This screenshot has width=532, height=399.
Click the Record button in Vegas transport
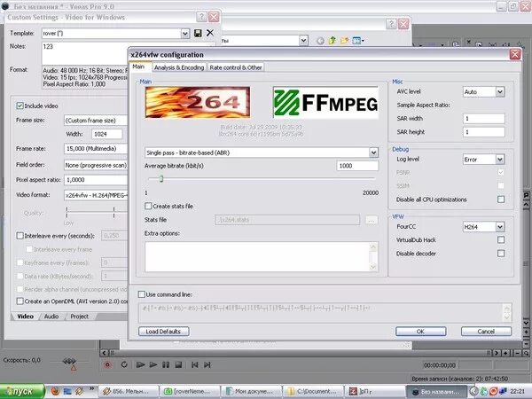(x=107, y=364)
